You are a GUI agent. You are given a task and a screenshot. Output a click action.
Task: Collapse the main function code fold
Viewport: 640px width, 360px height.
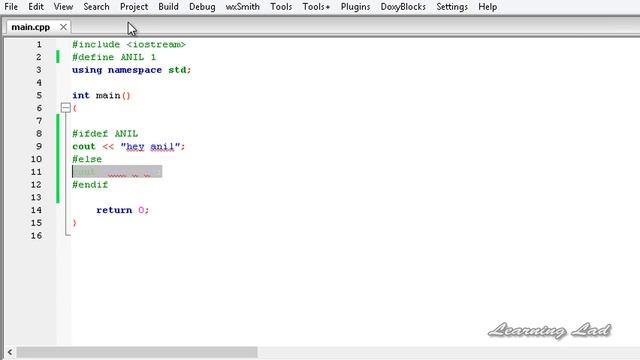[65, 108]
